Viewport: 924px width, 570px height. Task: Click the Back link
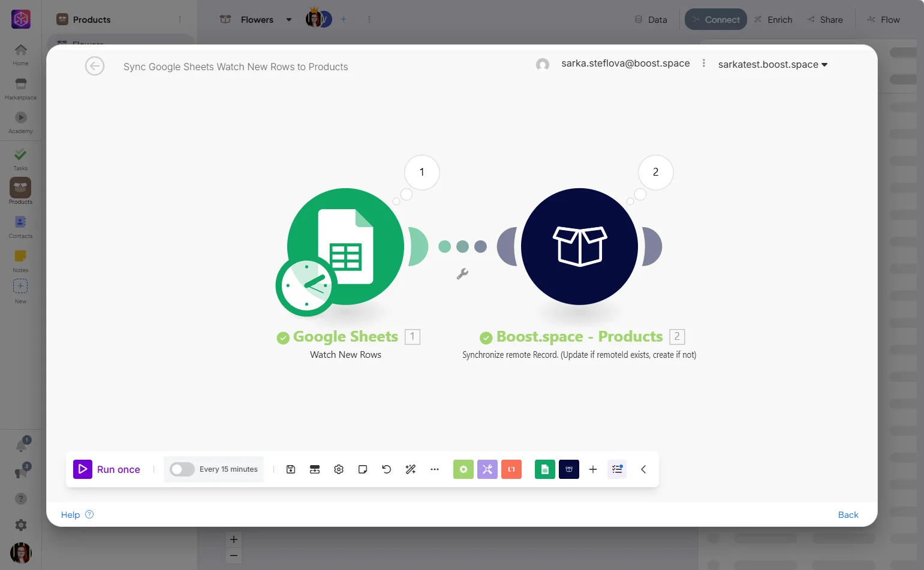(848, 515)
